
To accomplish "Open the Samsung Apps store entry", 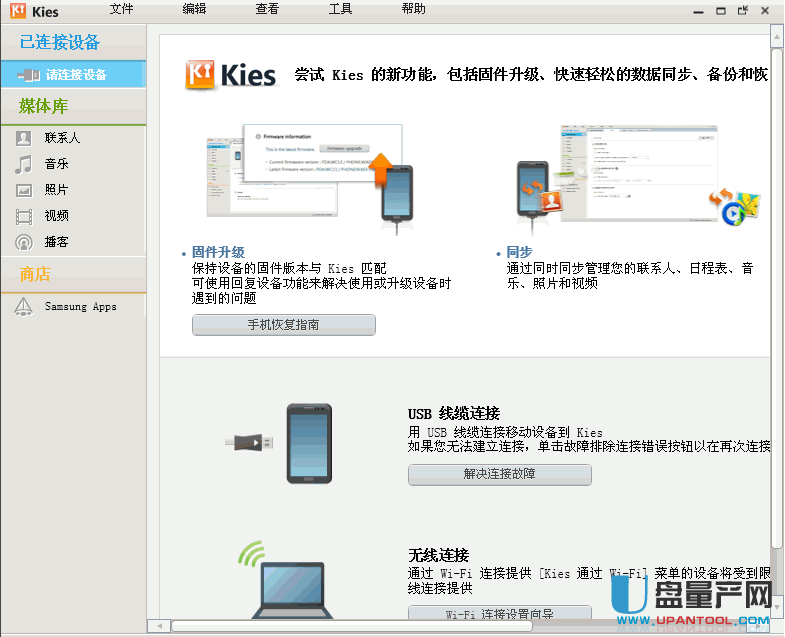I will coord(80,306).
